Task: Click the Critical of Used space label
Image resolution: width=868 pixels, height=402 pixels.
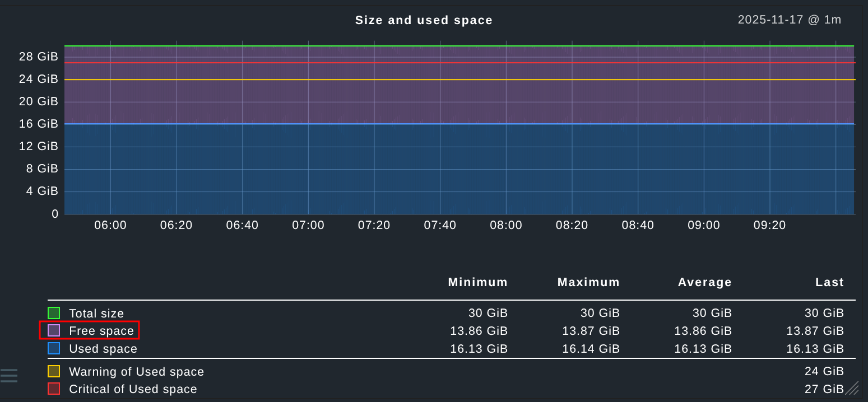Action: point(133,389)
